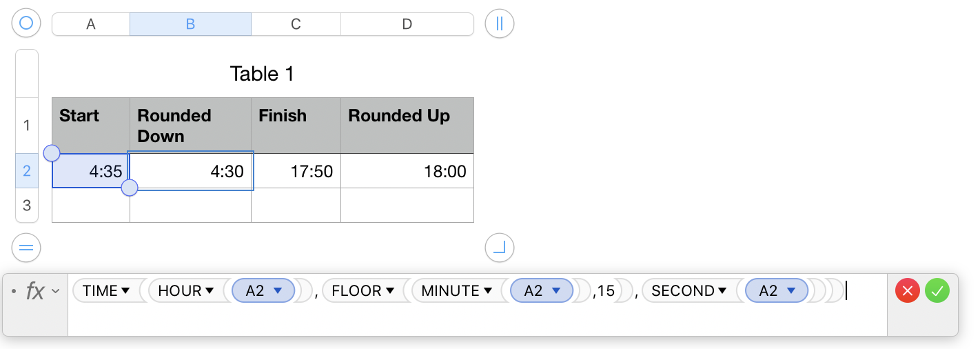The height and width of the screenshot is (349, 980).
Task: Select the Table 1 title
Action: tap(262, 74)
